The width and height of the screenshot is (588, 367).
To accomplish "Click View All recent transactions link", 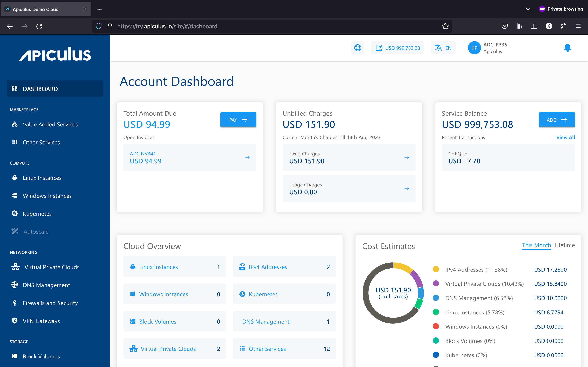I will click(565, 137).
